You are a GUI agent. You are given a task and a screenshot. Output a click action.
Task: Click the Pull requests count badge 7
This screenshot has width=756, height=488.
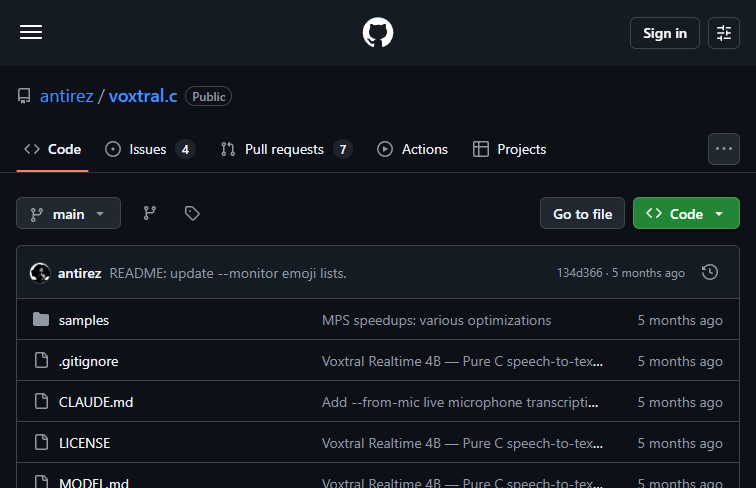point(343,149)
